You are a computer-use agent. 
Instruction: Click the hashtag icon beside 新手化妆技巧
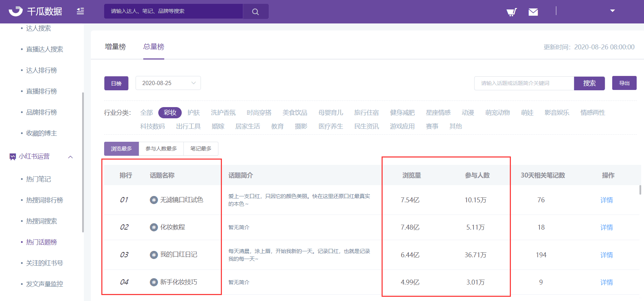coord(154,282)
